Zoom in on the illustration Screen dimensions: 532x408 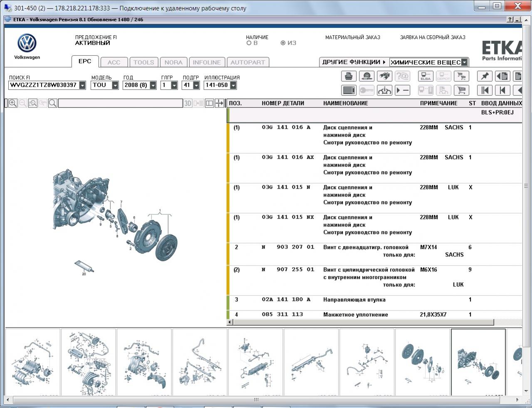(13, 103)
